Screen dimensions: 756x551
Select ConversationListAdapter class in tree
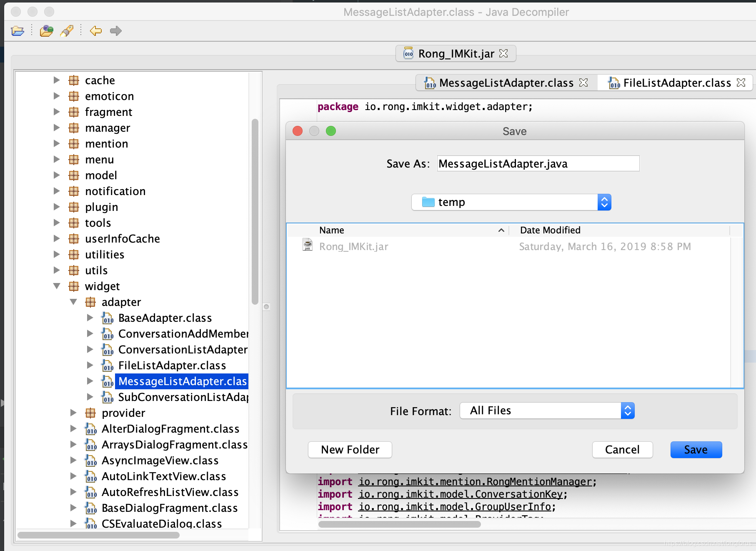click(183, 349)
